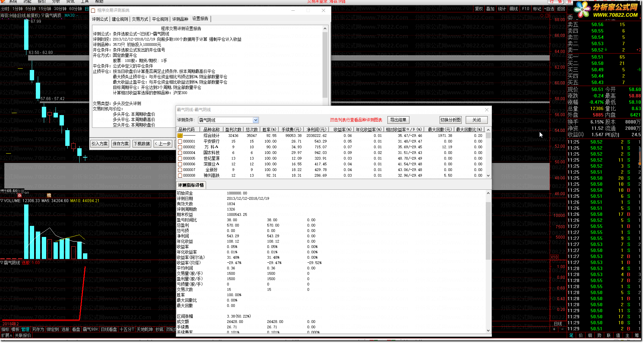Image resolution: width=644 pixels, height=343 pixels.
Task: Click the 选股 item in the bottom bar
Action: click(x=65, y=330)
